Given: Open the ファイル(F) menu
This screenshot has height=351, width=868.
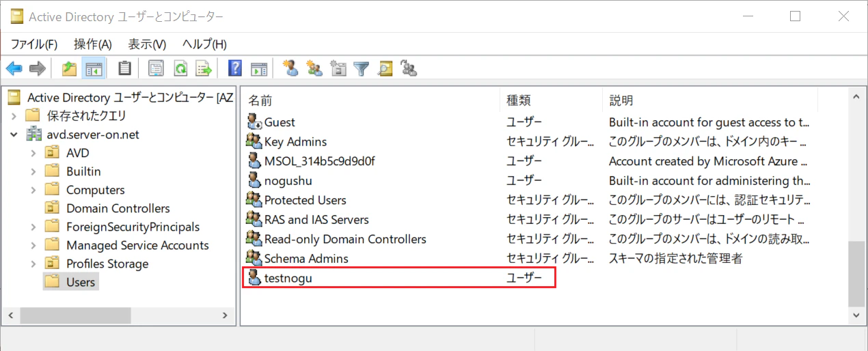Looking at the screenshot, I should [34, 44].
